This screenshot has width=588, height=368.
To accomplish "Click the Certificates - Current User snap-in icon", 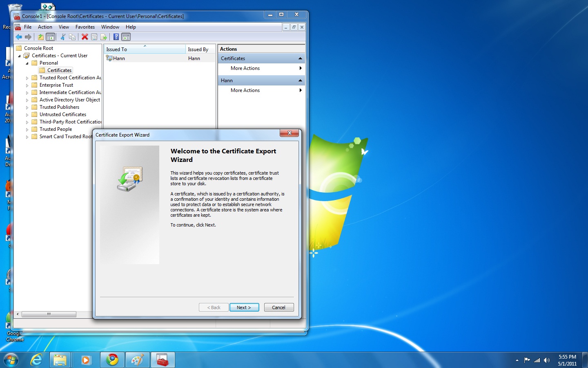I will [27, 56].
